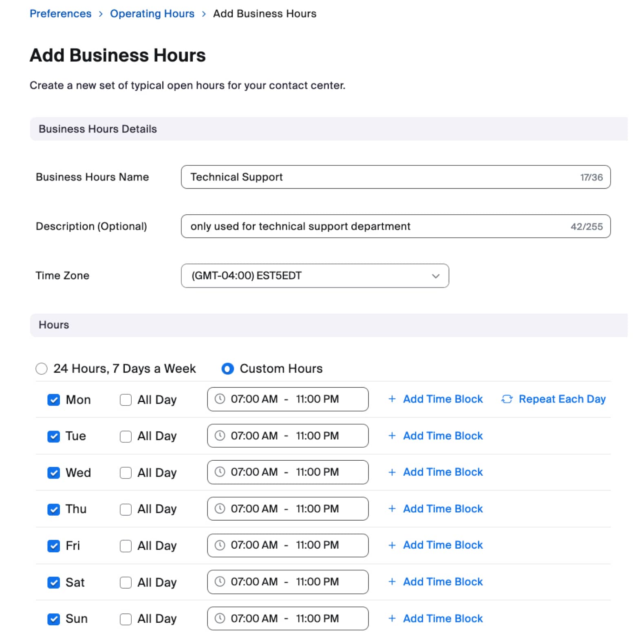This screenshot has height=644, width=644.
Task: Navigate to Operating Hours breadcrumb
Action: point(152,13)
